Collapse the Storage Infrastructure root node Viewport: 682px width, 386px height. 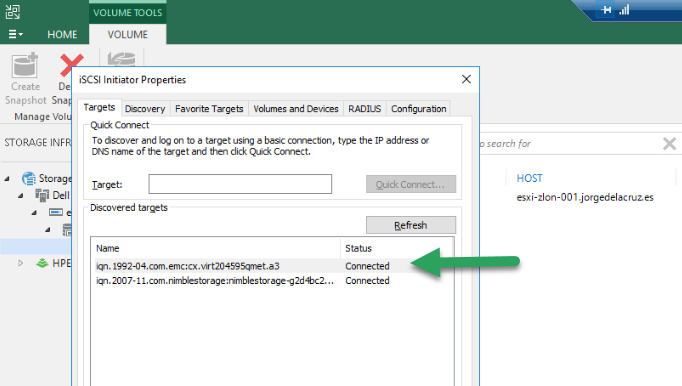click(7, 178)
